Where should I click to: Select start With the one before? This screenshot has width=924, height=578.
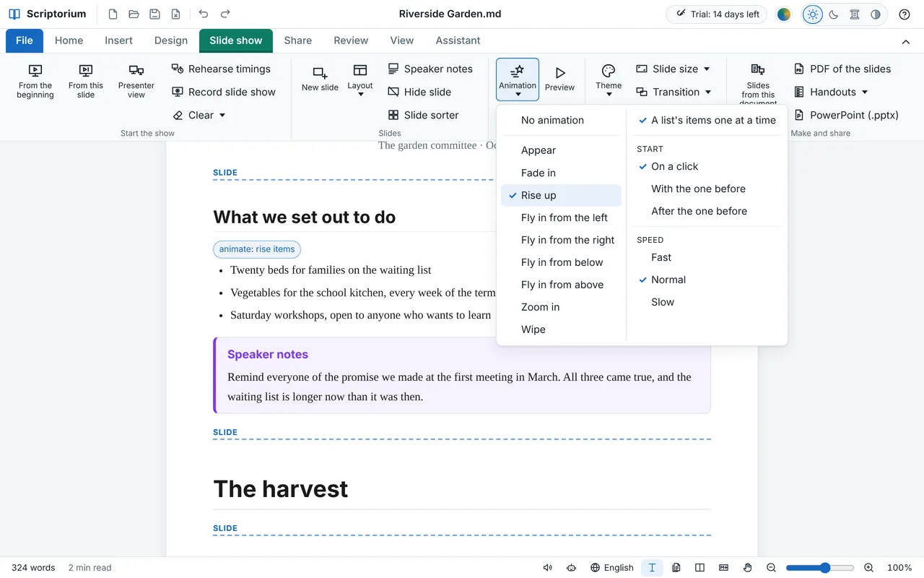pyautogui.click(x=707, y=189)
